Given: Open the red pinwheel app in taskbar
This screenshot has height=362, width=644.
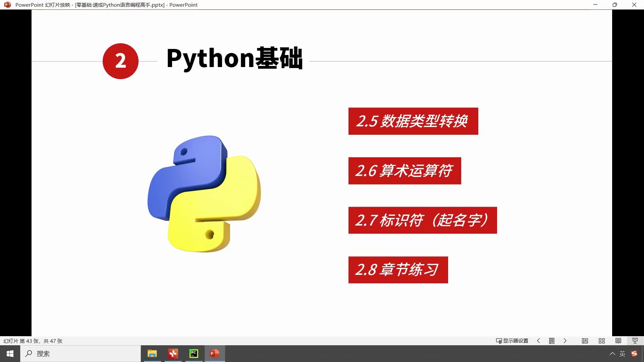Looking at the screenshot, I should point(173,354).
